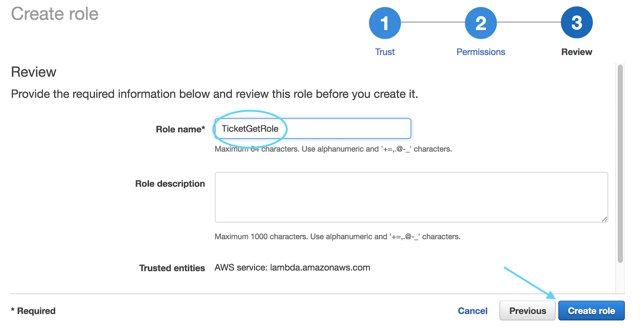
Task: Select the step 2 circle icon
Action: coord(481,23)
